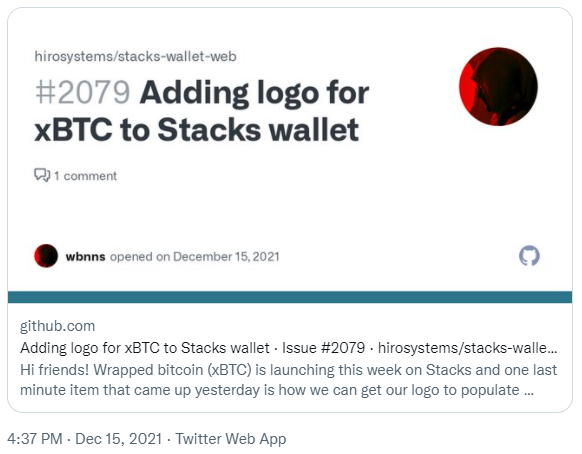Click the github.com domain link
Viewport: 582px width, 454px height.
point(58,326)
